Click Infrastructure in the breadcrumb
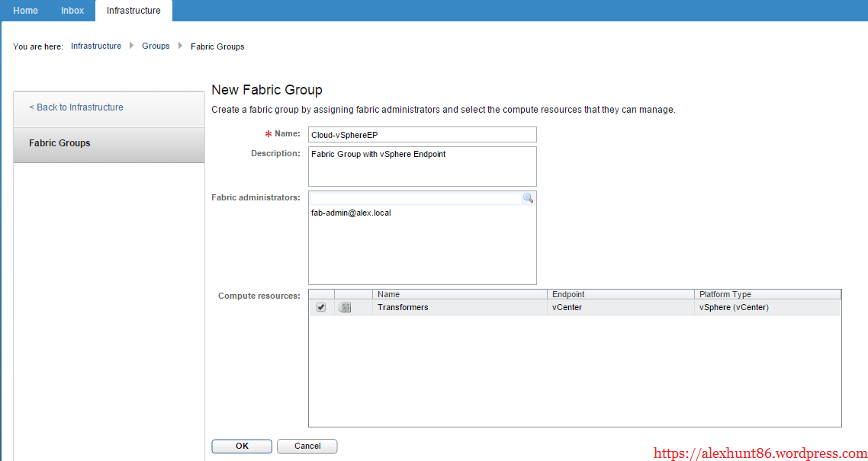 coord(96,46)
